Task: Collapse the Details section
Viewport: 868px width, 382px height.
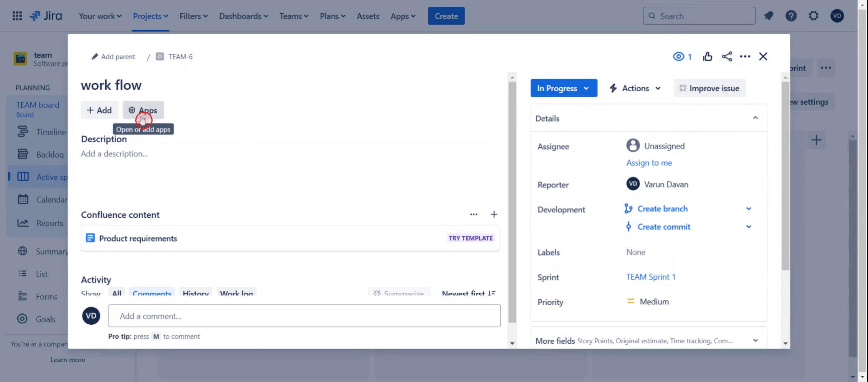Action: point(755,118)
